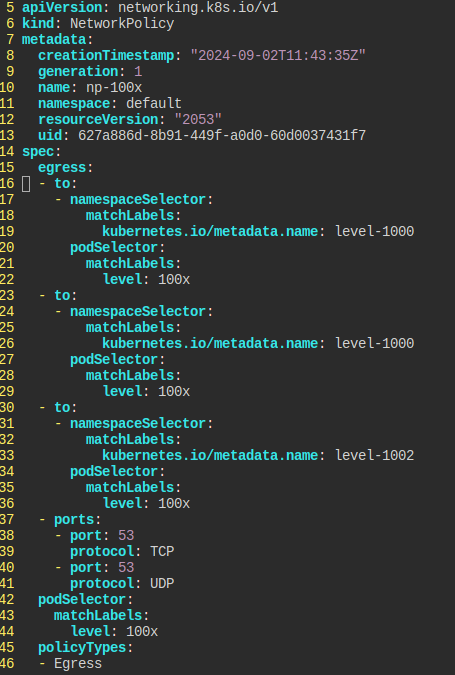Viewport: 455px width, 675px height.
Task: Click line number 5 in gutter
Action: point(10,7)
